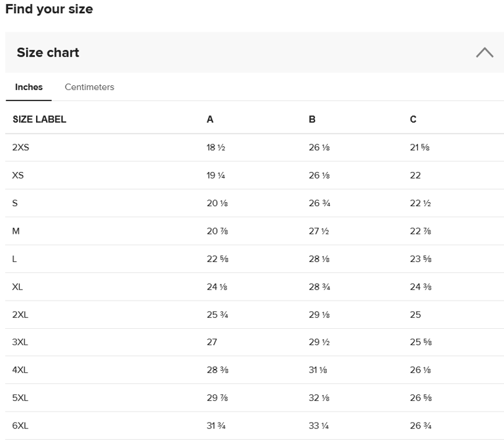Click the 33 ¼ value in 6XL row
Screen dimensions: 504x445
click(319, 425)
